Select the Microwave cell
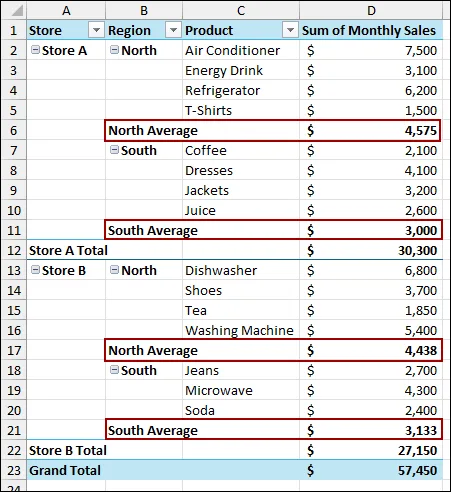Screen dimensions: 451x492 241,390
